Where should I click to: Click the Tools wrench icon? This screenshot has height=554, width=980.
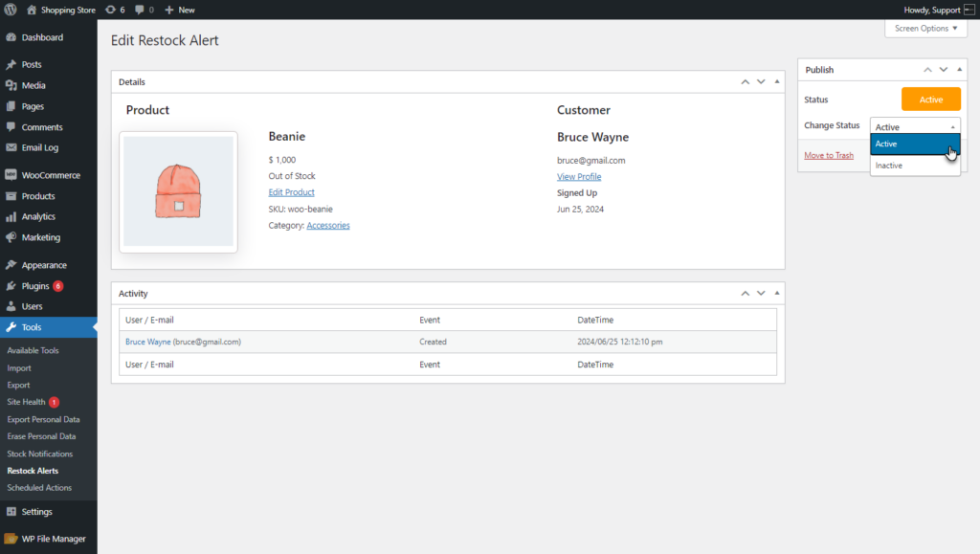pos(11,327)
